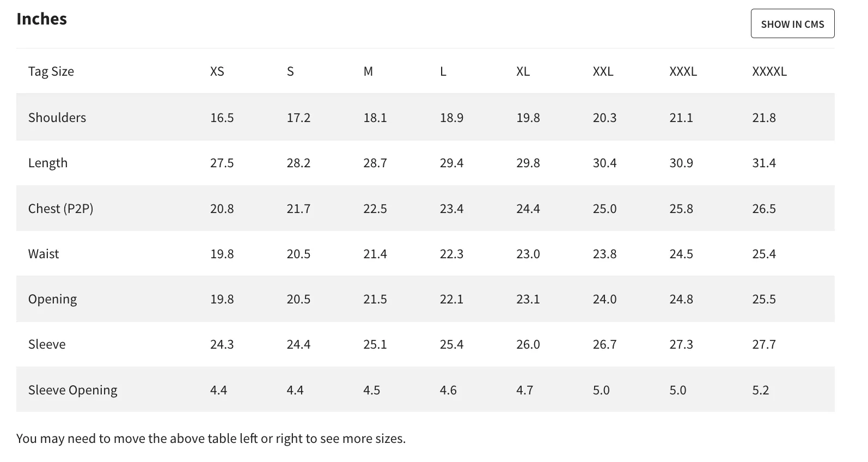Click the Chest (P2P) row label
Viewport: 868px width, 462px height.
click(x=61, y=209)
